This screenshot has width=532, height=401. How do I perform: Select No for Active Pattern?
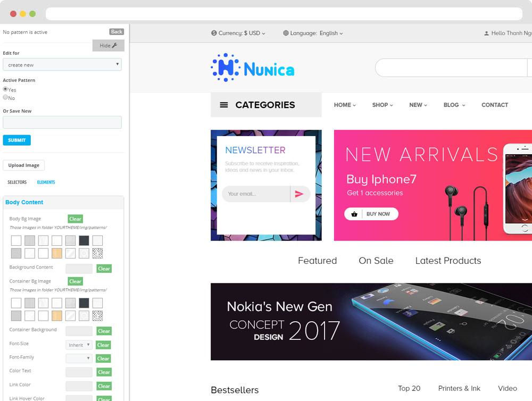coord(5,97)
